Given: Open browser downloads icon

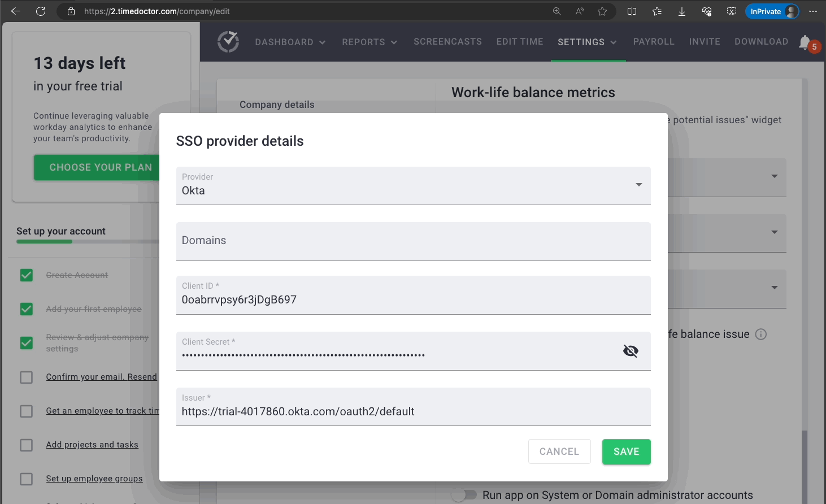Looking at the screenshot, I should coord(682,11).
